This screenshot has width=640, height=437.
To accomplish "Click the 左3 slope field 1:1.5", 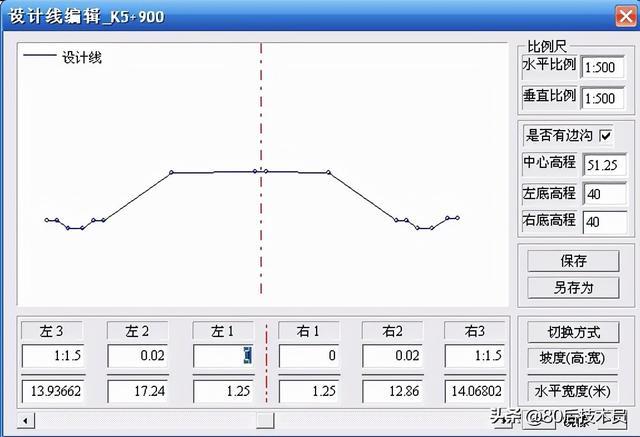I will [53, 356].
